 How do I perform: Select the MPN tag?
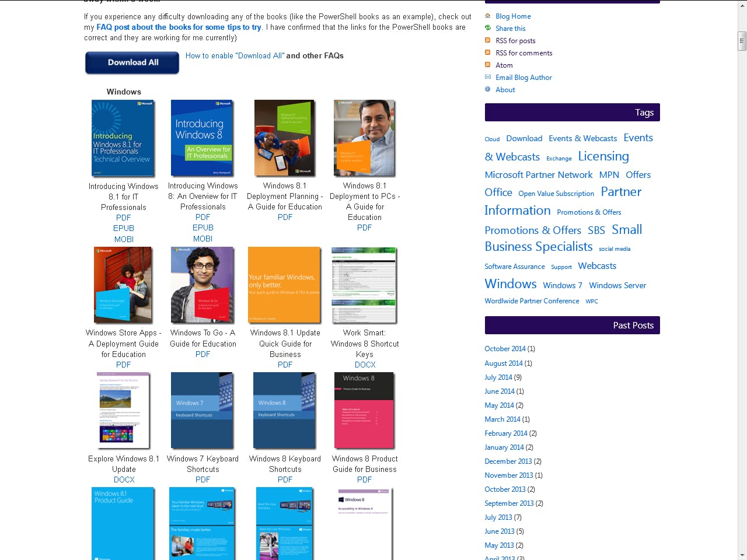(609, 175)
